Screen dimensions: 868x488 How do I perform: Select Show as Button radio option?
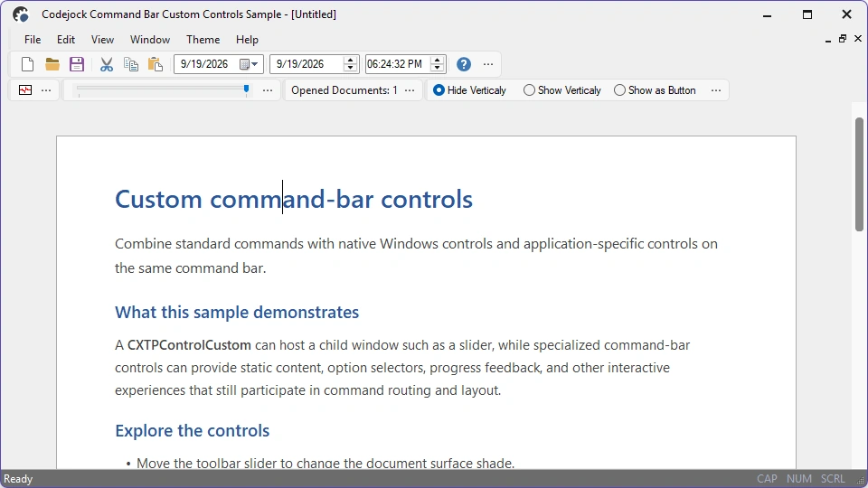click(x=655, y=90)
